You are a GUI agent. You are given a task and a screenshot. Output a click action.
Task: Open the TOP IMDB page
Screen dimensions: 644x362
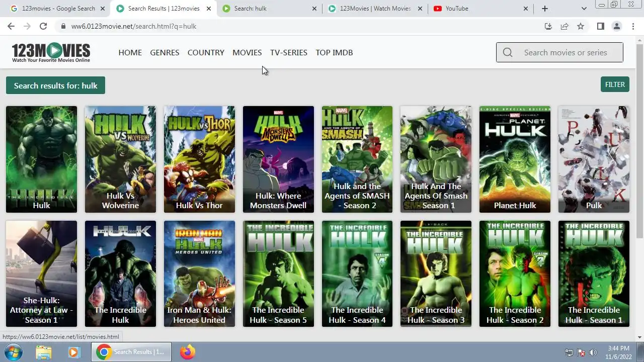(x=334, y=52)
